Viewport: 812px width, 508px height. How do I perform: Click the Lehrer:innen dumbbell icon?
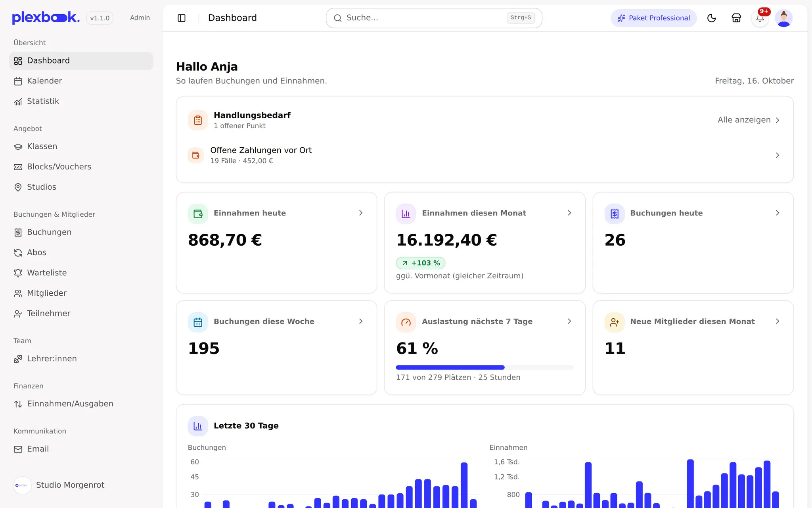[18, 359]
